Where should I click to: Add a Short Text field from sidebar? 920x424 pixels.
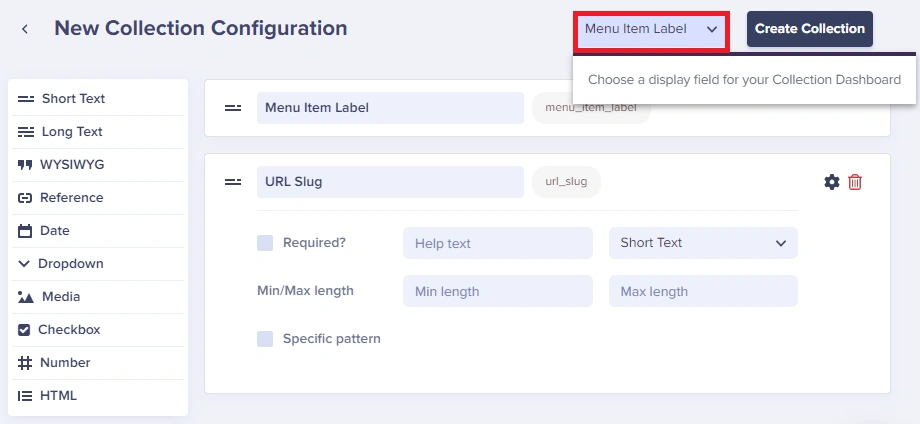pyautogui.click(x=98, y=99)
